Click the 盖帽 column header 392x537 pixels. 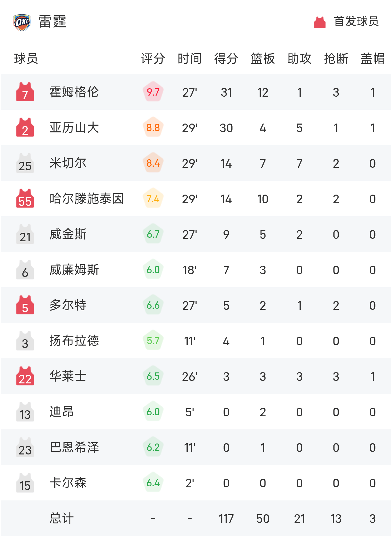click(373, 59)
